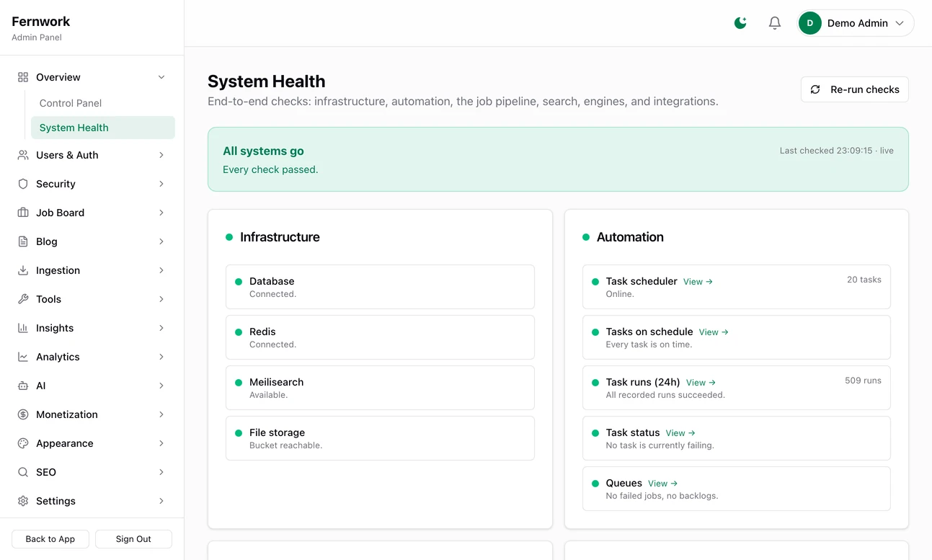Viewport: 932px width, 560px height.
Task: Open the notifications bell
Action: [775, 23]
